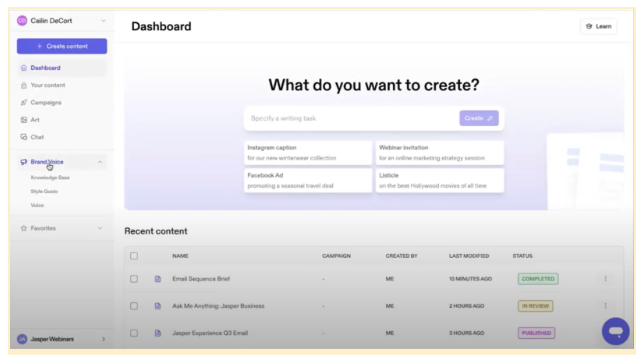
Task: Click the Dashboard home icon in sidebar
Action: coord(24,68)
